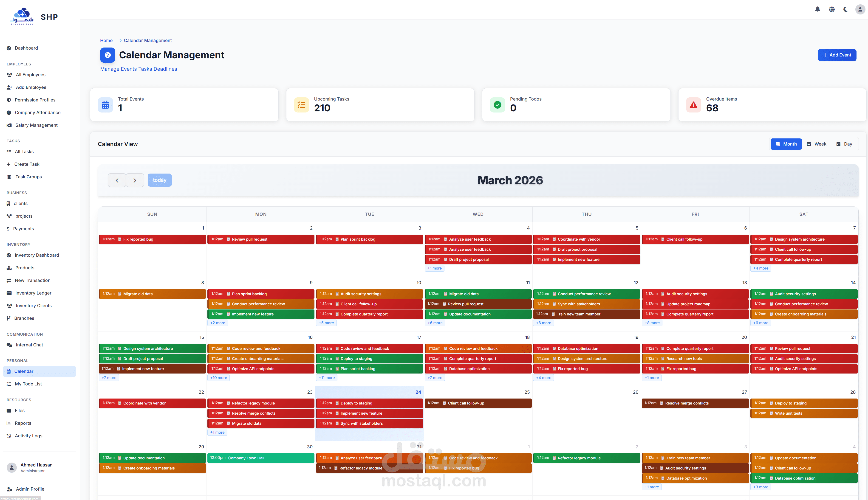The width and height of the screenshot is (868, 500).
Task: Click the Overdue Items warning icon
Action: coord(693,105)
